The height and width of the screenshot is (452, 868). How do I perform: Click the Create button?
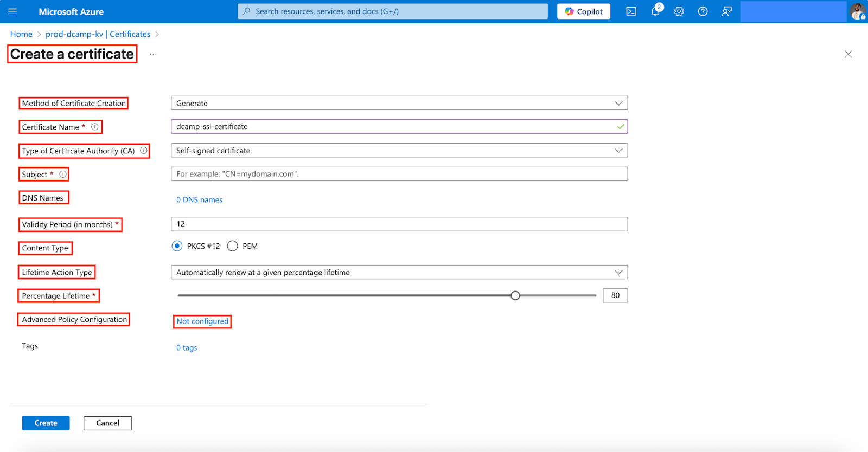coord(46,423)
